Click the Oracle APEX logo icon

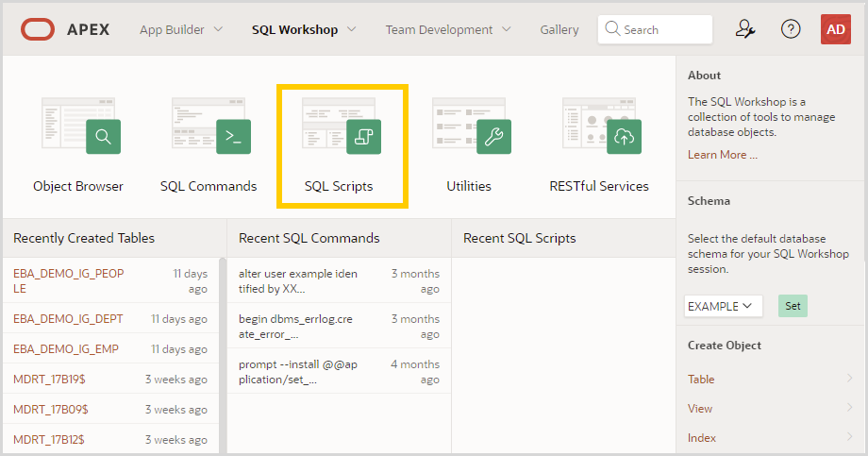(x=38, y=29)
